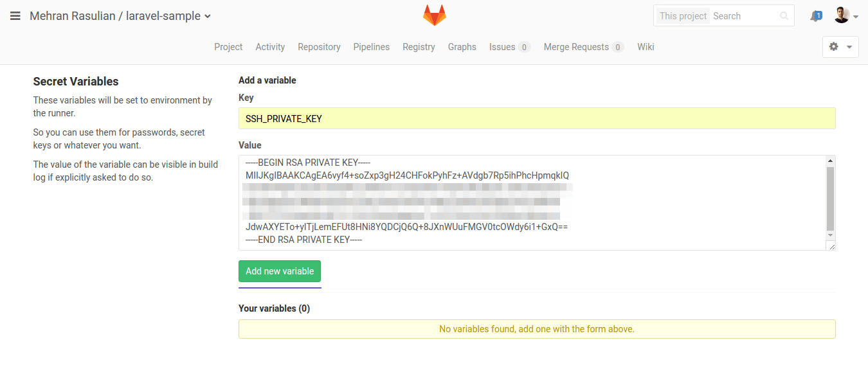The image size is (868, 365).
Task: Click the Add new variable button
Action: coord(280,271)
